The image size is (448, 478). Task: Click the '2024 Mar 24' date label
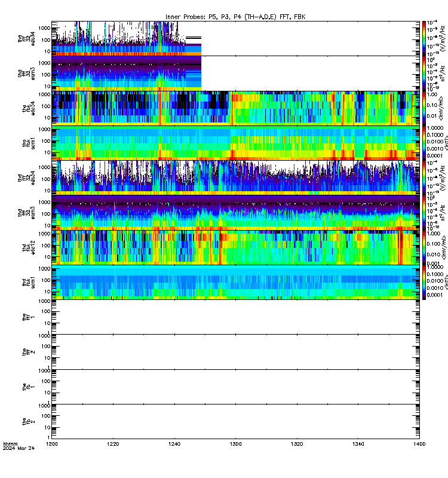(x=19, y=449)
